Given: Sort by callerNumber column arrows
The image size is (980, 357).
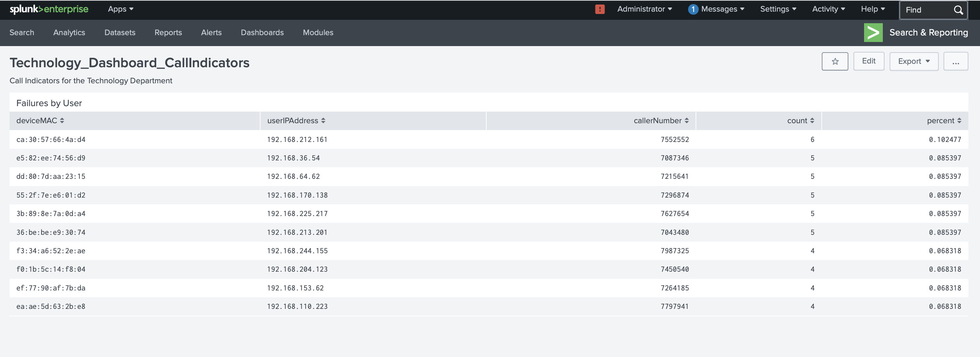Looking at the screenshot, I should click(x=686, y=120).
